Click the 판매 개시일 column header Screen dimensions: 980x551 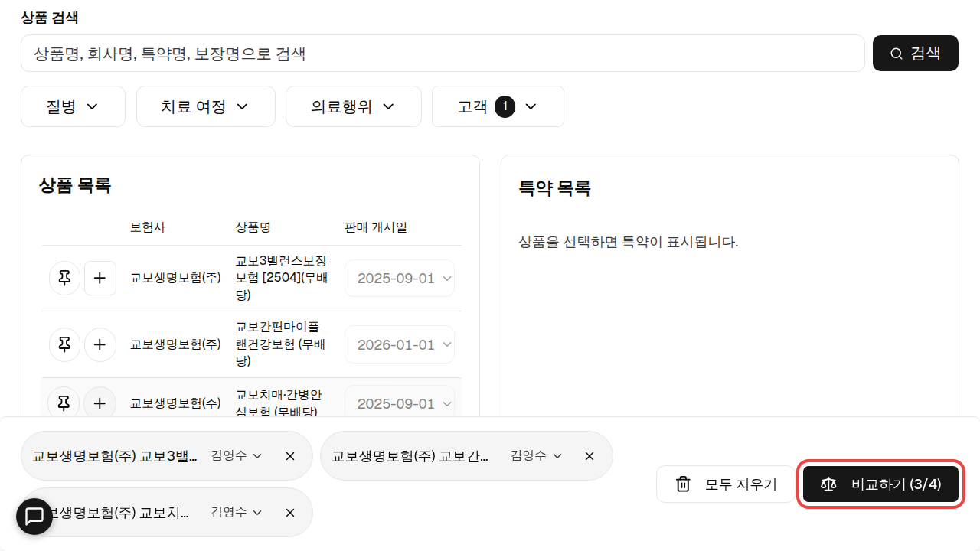click(376, 227)
